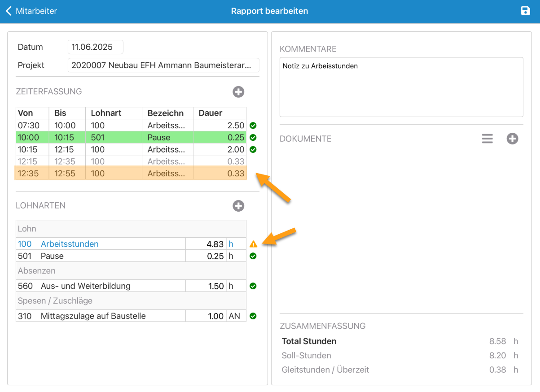Image resolution: width=540 pixels, height=392 pixels.
Task: Select the green Pause row 10:00–10:15
Action: click(131, 138)
